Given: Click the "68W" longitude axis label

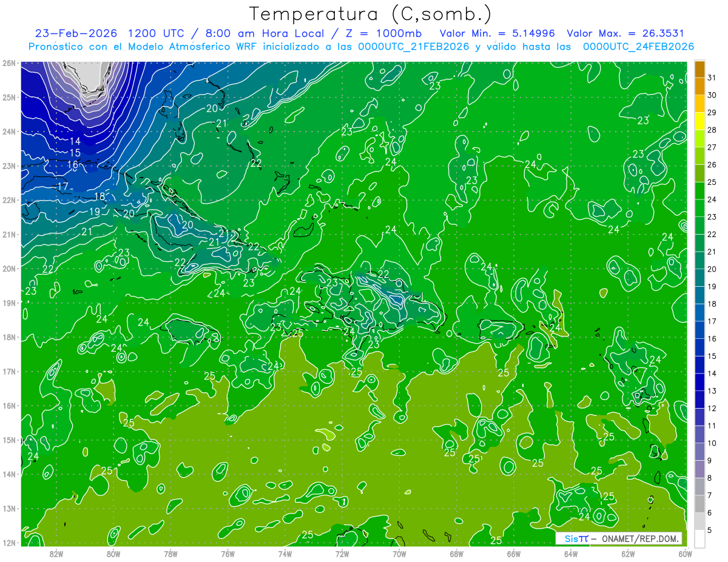Looking at the screenshot, I should click(x=456, y=554).
